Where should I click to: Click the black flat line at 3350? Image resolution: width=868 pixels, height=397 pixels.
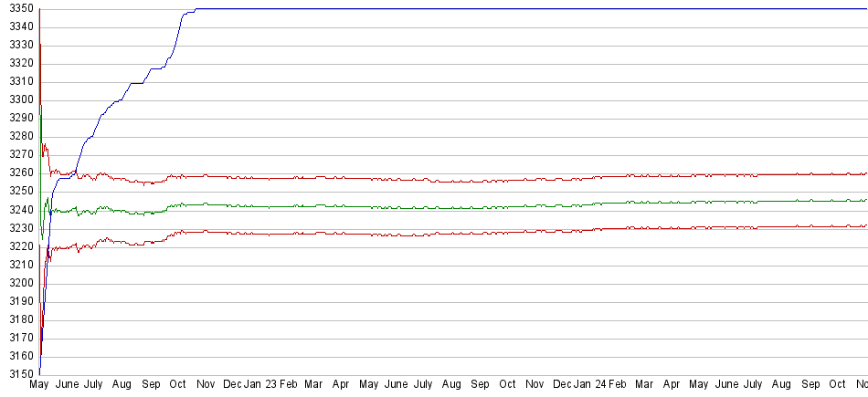[x=548, y=9]
